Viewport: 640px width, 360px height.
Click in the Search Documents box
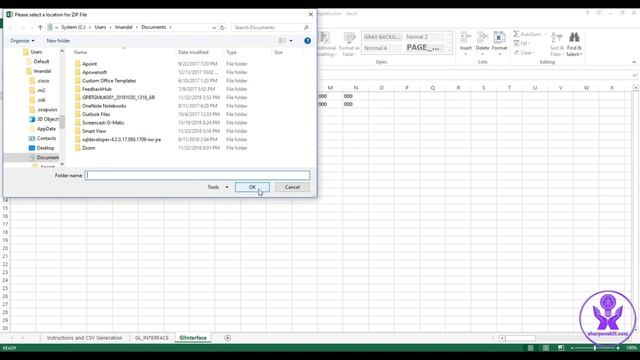pyautogui.click(x=271, y=27)
